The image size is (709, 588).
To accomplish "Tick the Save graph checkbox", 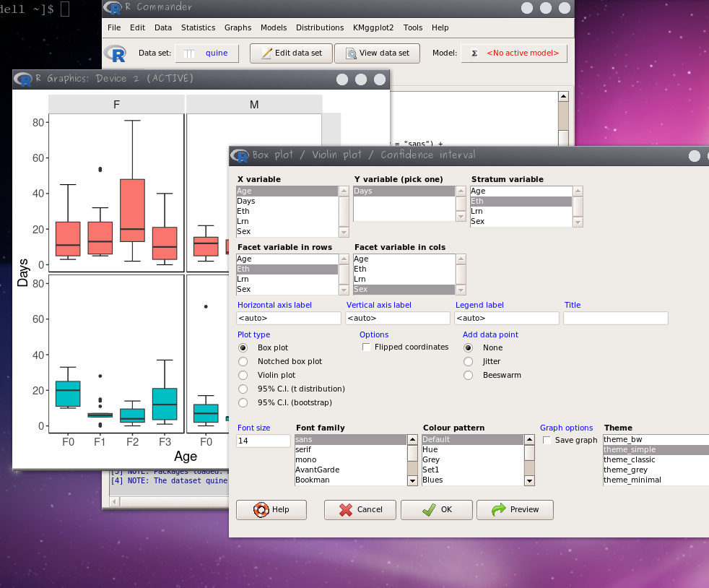I will [x=547, y=441].
